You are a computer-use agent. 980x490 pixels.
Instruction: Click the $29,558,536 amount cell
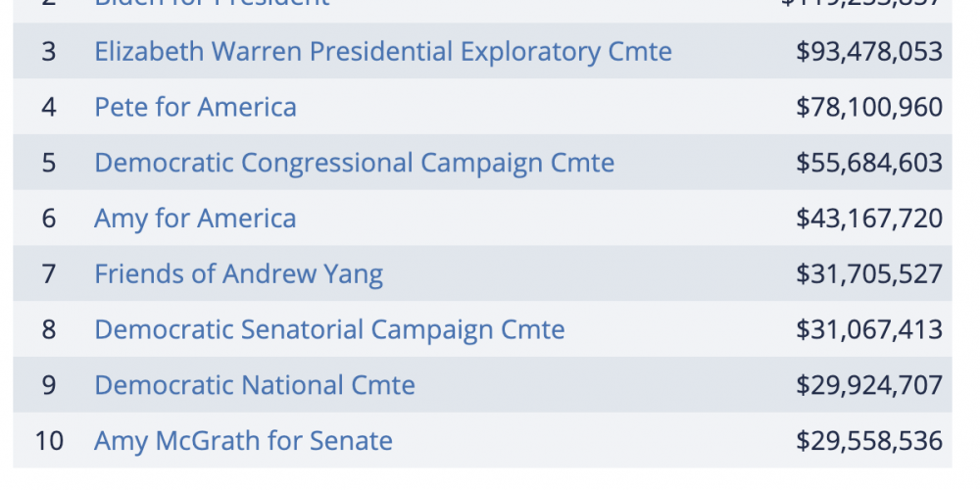click(x=869, y=441)
